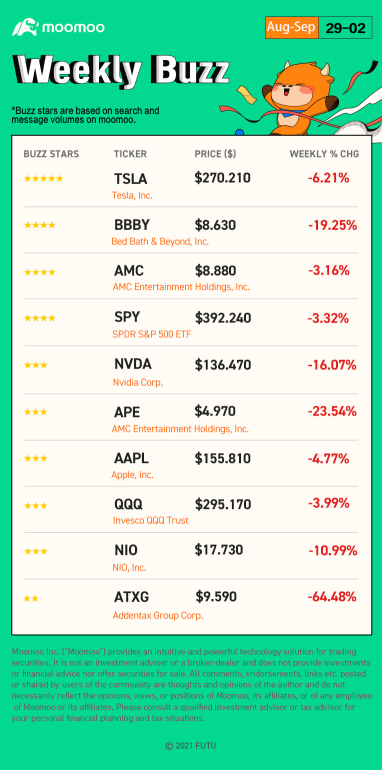The height and width of the screenshot is (770, 382).
Task: Click the WEEKLY % CHG column header
Action: click(x=324, y=154)
